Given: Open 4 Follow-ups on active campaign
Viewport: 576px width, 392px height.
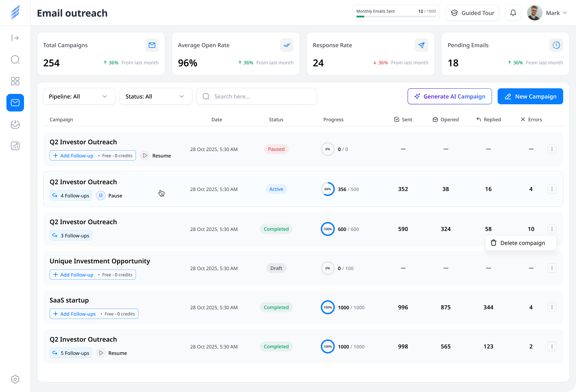Looking at the screenshot, I should point(71,195).
